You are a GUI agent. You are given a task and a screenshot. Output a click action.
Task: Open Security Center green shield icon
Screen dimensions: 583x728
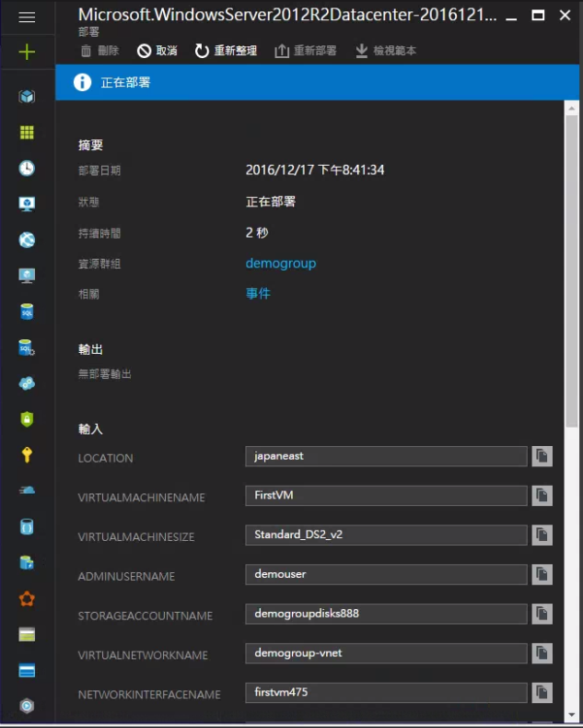[x=27, y=418]
